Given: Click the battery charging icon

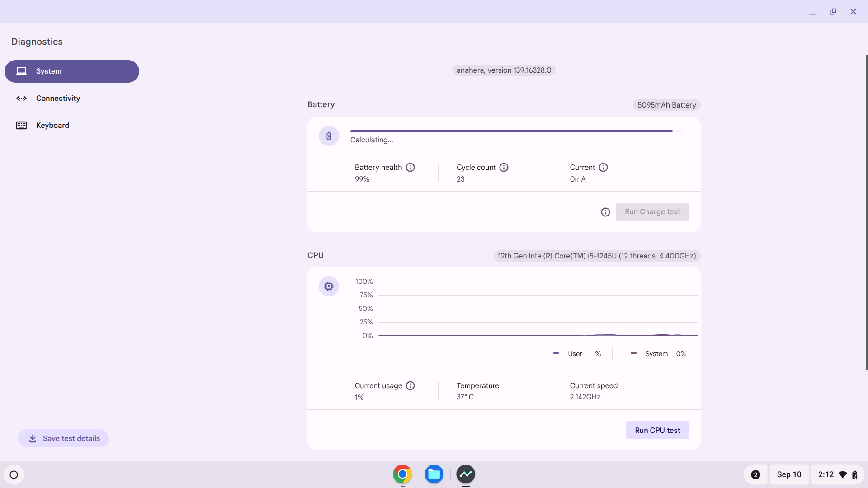Looking at the screenshot, I should pos(329,136).
